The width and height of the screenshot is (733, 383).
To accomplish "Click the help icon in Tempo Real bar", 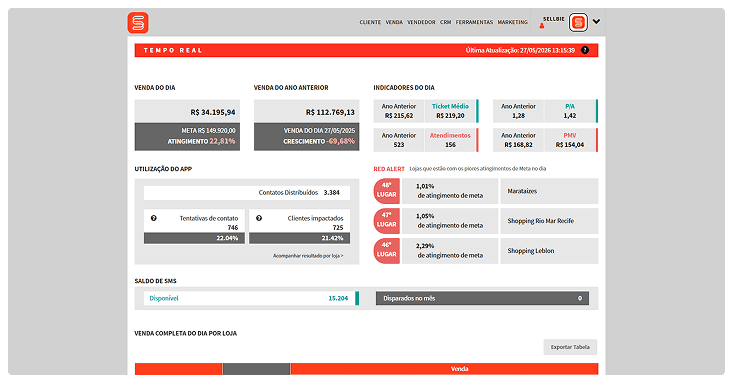I will pos(585,50).
